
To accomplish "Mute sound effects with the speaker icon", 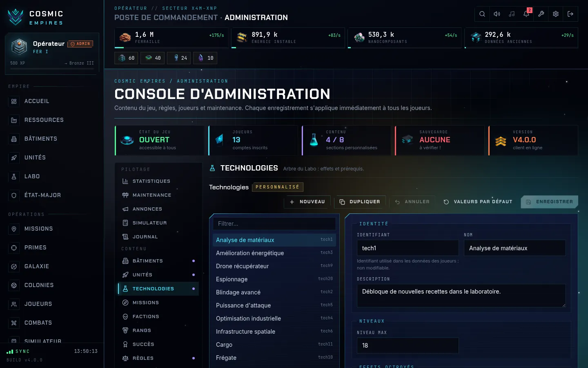I will (497, 14).
